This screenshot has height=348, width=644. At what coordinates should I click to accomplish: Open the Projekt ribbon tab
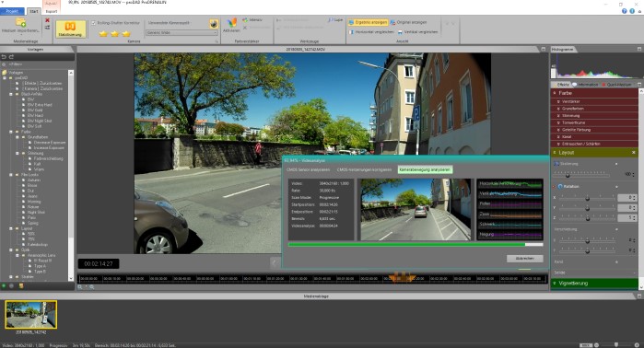12,11
